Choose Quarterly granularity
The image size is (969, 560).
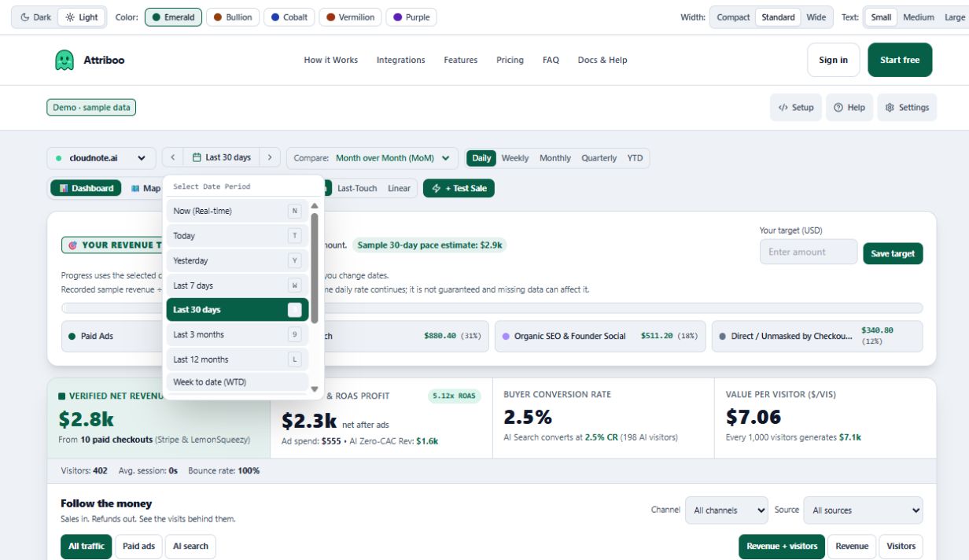(599, 158)
